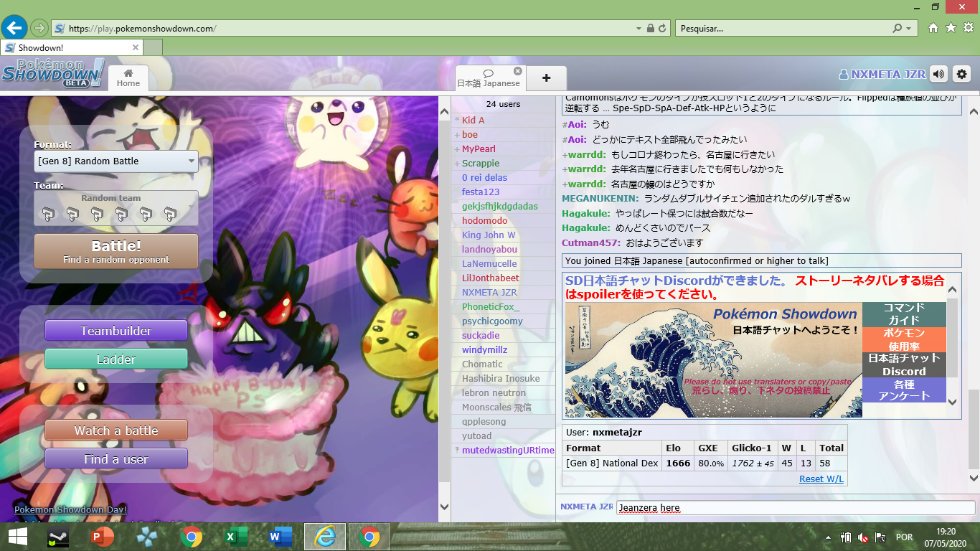Image resolution: width=980 pixels, height=551 pixels.
Task: Click the first Chrome taskbar icon
Action: pyautogui.click(x=192, y=537)
